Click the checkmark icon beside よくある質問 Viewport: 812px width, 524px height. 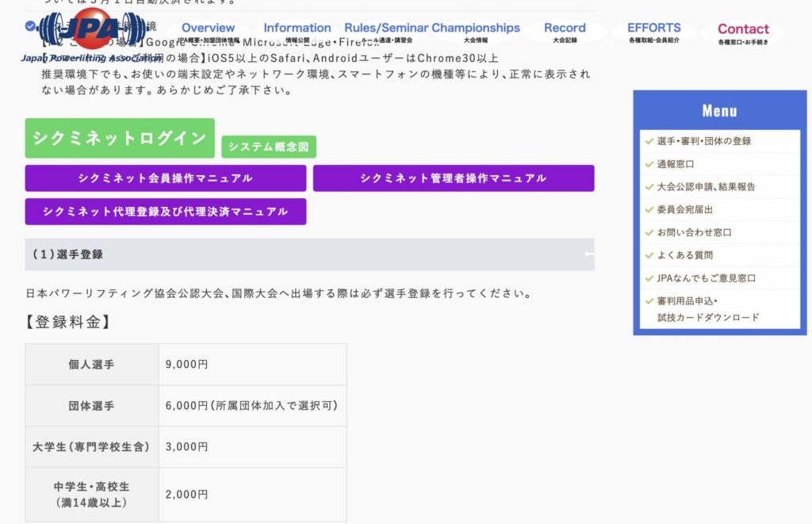tap(649, 255)
